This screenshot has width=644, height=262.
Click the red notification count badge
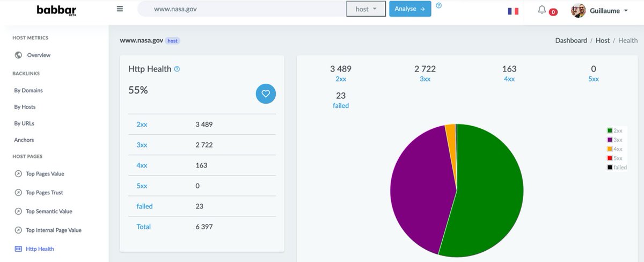tap(553, 12)
